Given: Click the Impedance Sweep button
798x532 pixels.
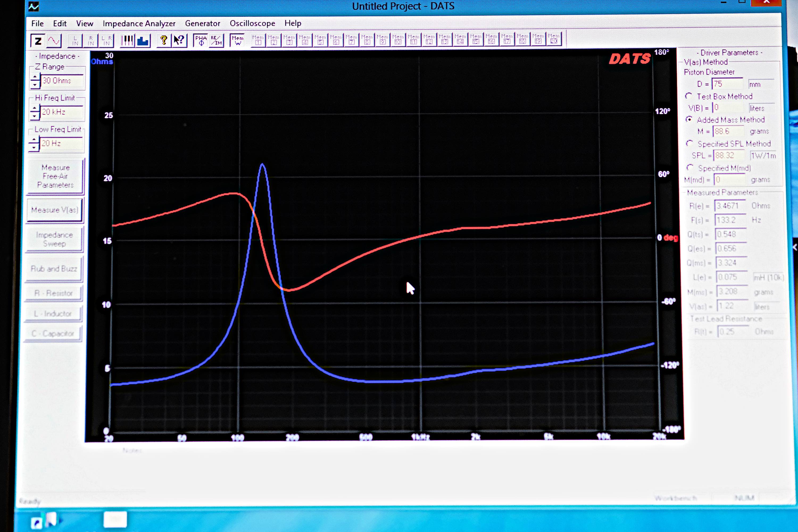Looking at the screenshot, I should coord(54,239).
